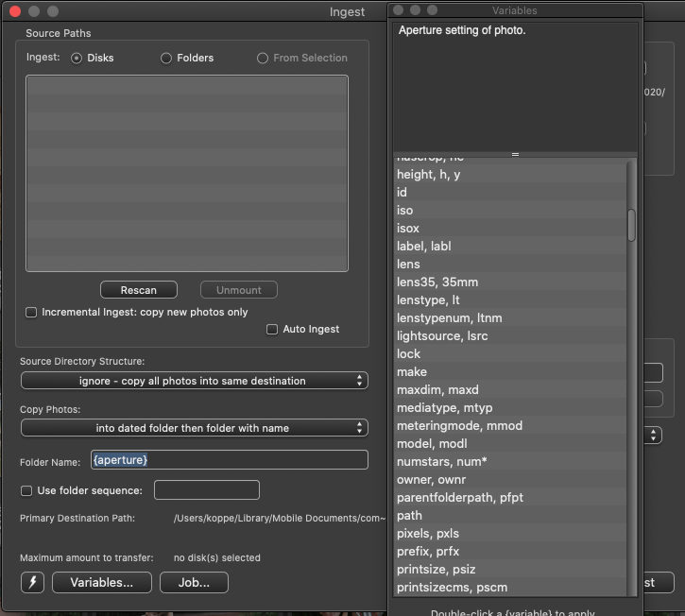Open Source Directory Structure dropdown
The height and width of the screenshot is (616, 685).
click(194, 381)
